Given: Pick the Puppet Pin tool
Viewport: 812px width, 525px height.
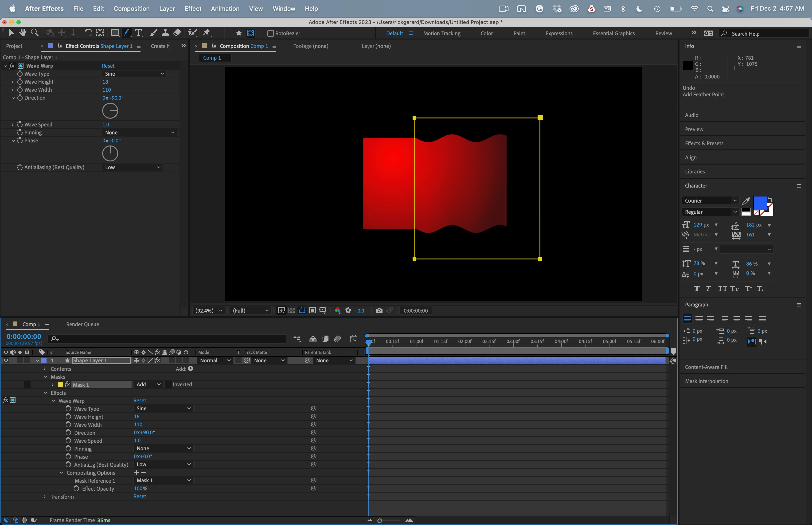Looking at the screenshot, I should 207,33.
